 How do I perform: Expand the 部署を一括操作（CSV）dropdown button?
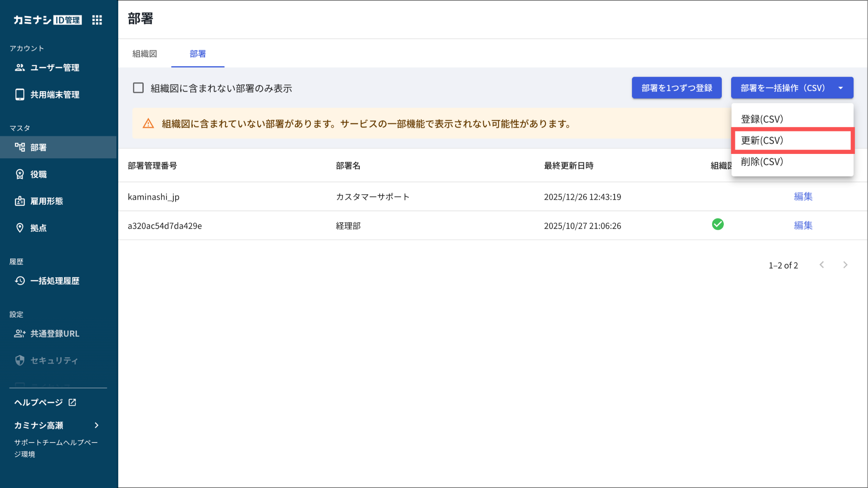tap(792, 88)
